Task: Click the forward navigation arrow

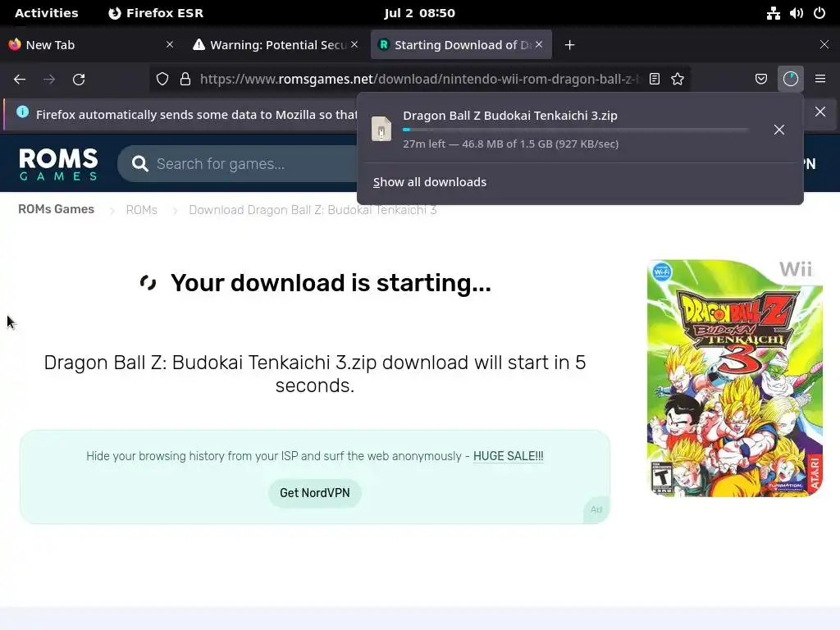Action: [x=49, y=80]
